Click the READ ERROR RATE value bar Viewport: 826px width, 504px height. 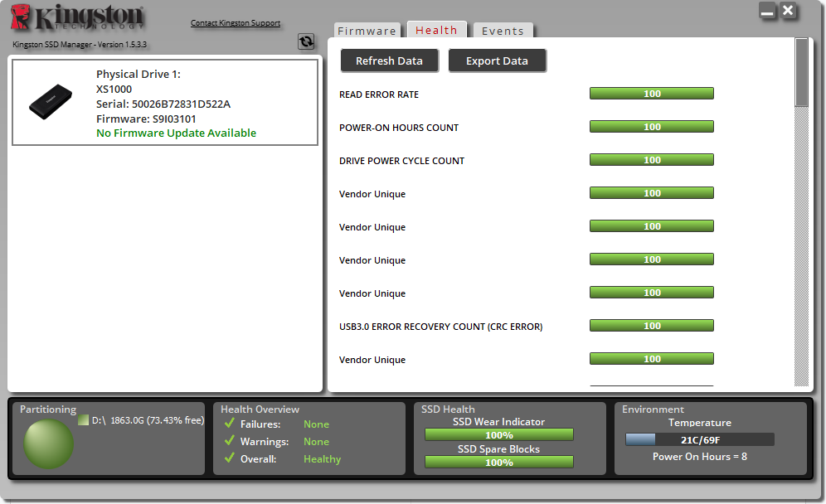[652, 94]
